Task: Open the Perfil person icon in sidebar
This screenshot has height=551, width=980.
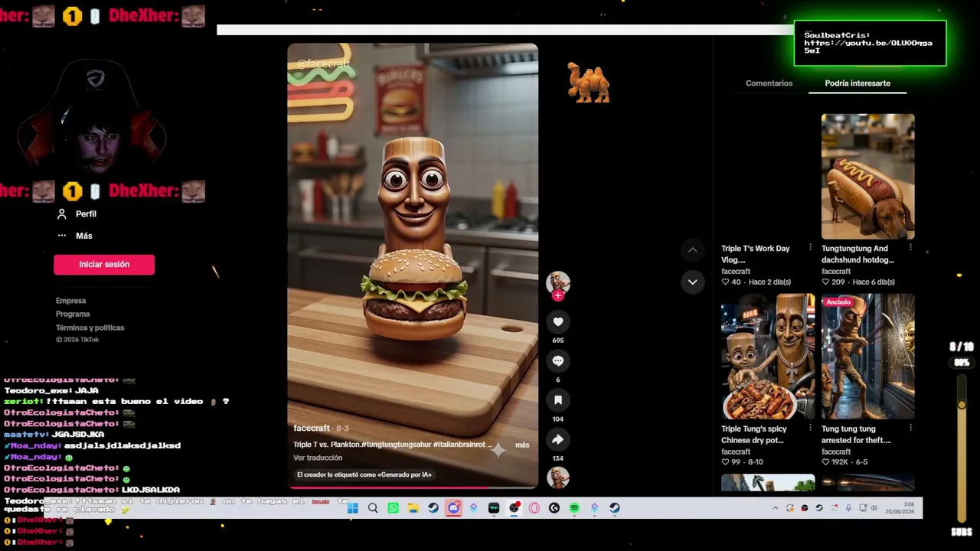Action: 62,214
